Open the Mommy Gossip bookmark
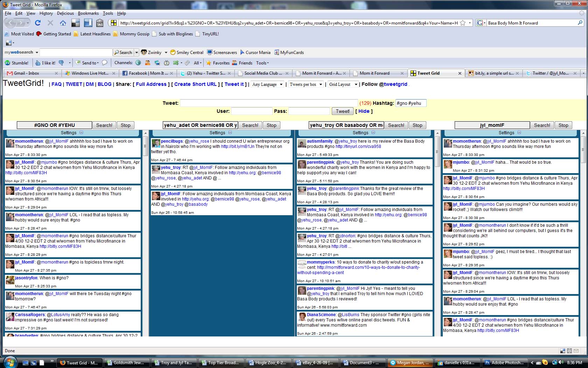588x368 pixels. pyautogui.click(x=131, y=34)
